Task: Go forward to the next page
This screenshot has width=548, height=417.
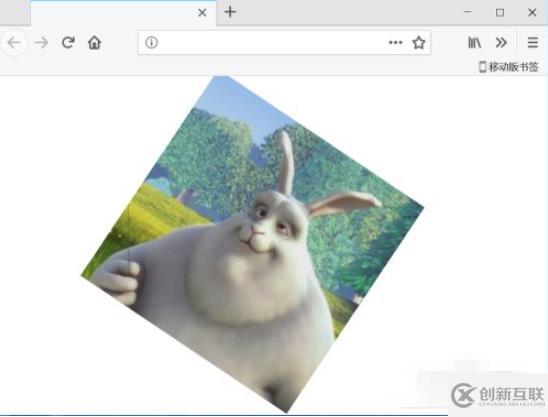Action: pyautogui.click(x=41, y=43)
